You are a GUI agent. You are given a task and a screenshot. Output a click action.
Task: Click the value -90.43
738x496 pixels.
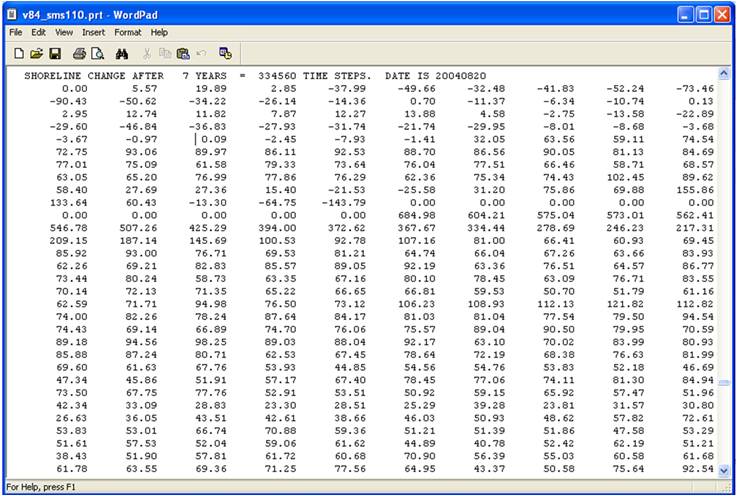pyautogui.click(x=68, y=101)
